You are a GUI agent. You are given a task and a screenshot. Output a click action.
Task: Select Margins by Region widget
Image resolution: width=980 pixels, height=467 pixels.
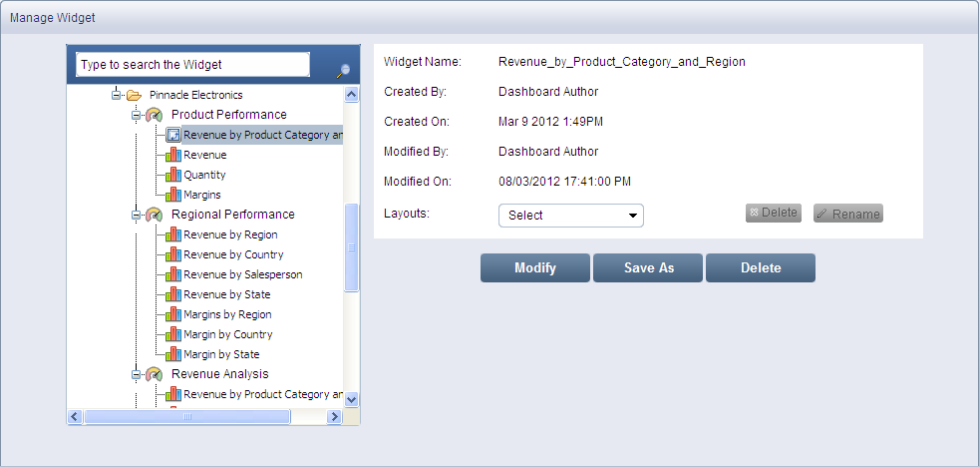point(227,314)
